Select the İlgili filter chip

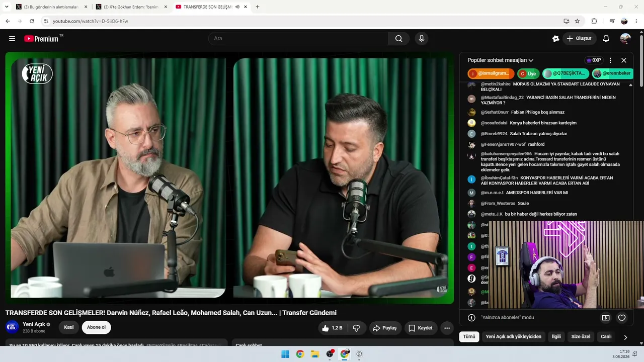click(556, 337)
